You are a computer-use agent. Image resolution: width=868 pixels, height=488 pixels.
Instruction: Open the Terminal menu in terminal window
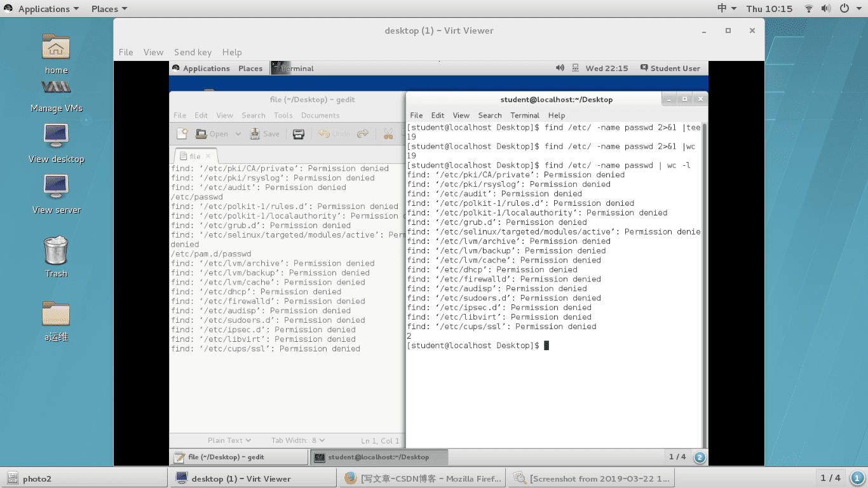(x=524, y=115)
